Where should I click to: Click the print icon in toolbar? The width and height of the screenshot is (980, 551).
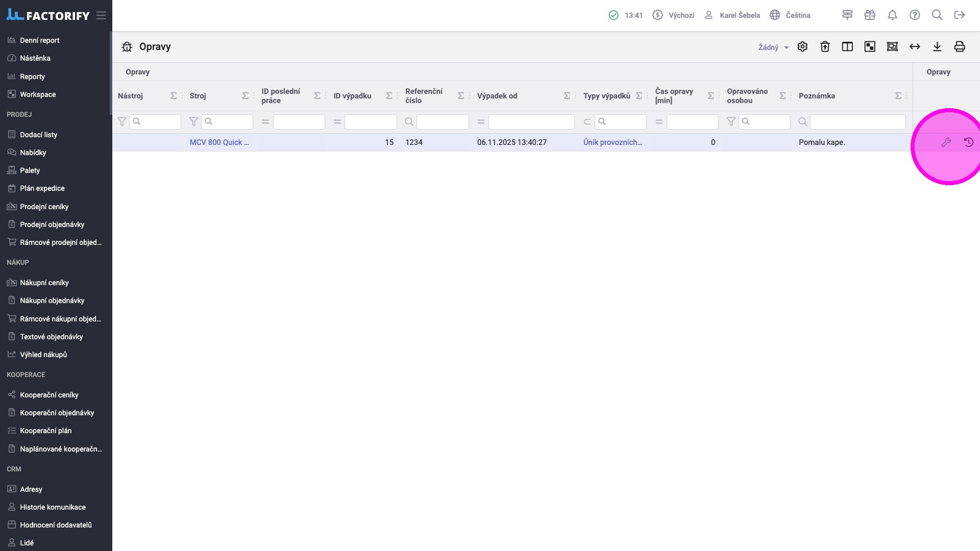pyautogui.click(x=960, y=47)
